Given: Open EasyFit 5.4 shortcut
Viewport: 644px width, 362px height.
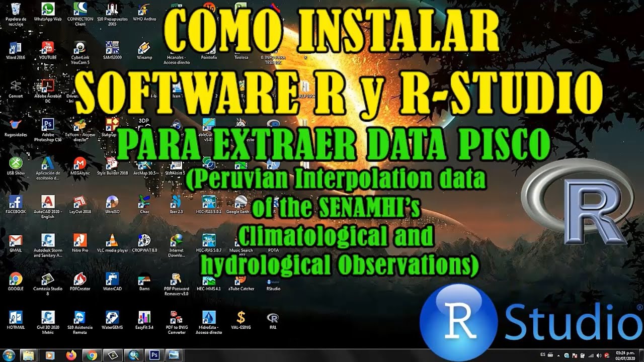Looking at the screenshot, I should 144,321.
